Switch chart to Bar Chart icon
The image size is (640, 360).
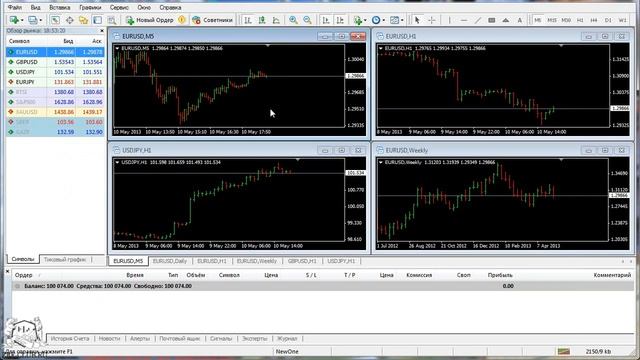tap(248, 20)
